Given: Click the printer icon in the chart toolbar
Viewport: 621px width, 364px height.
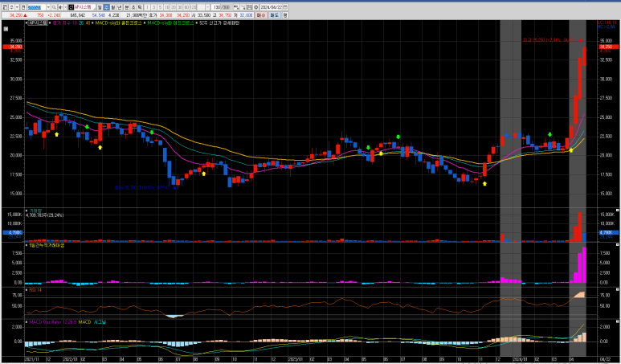Looking at the screenshot, I should tap(249, 7).
